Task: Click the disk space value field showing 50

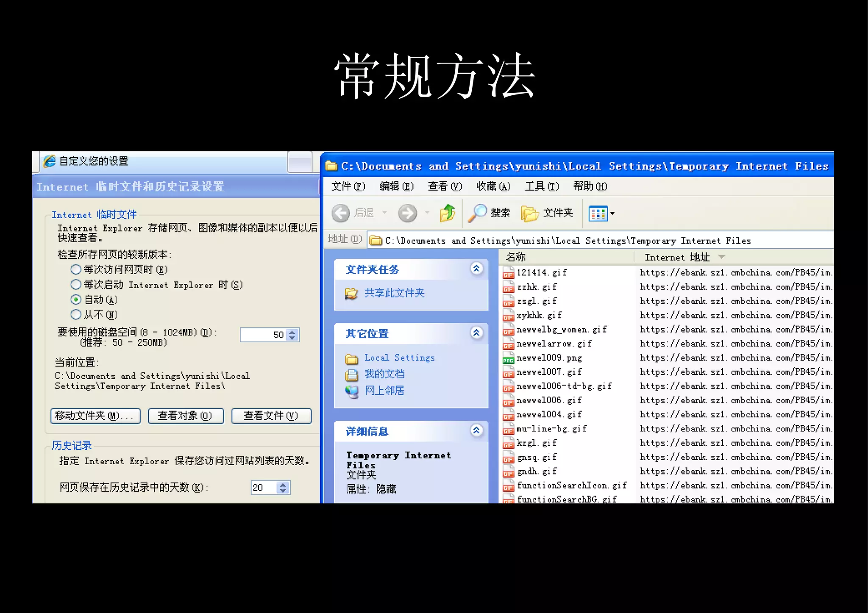Action: (x=264, y=335)
